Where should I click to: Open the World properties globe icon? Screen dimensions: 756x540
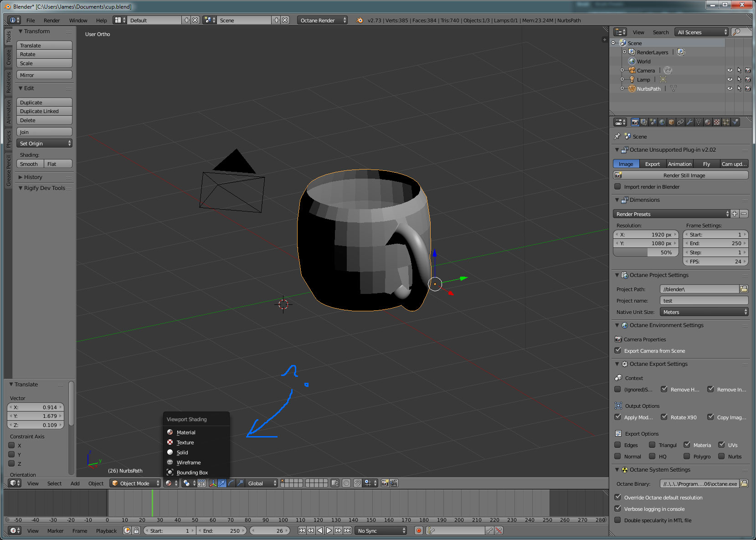coord(662,122)
